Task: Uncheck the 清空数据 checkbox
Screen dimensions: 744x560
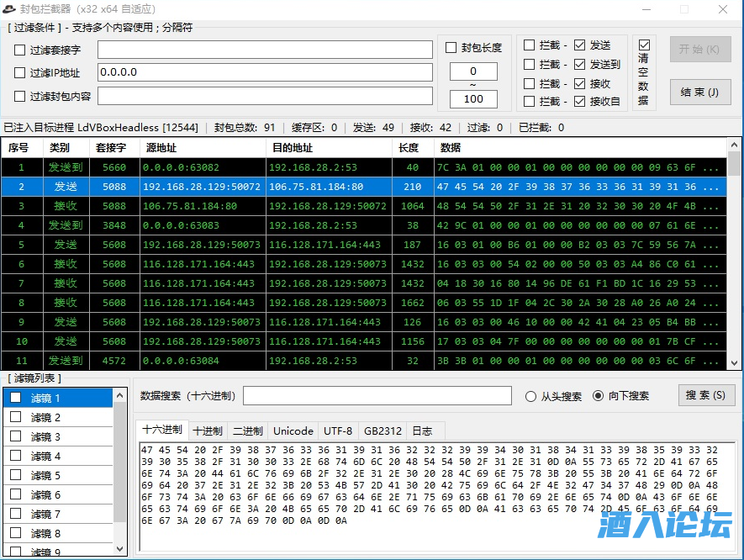Action: tap(644, 45)
